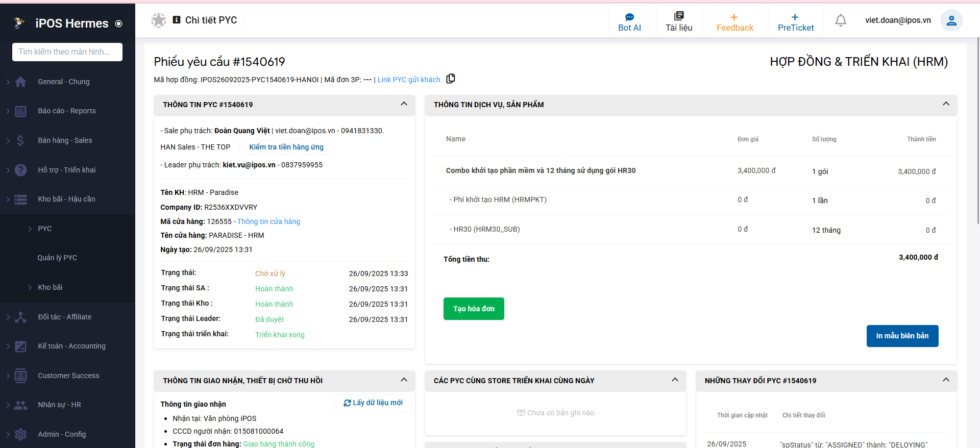This screenshot has width=980, height=448.
Task: Click the question mark icon for Hỗ trợ
Action: pyautogui.click(x=21, y=170)
